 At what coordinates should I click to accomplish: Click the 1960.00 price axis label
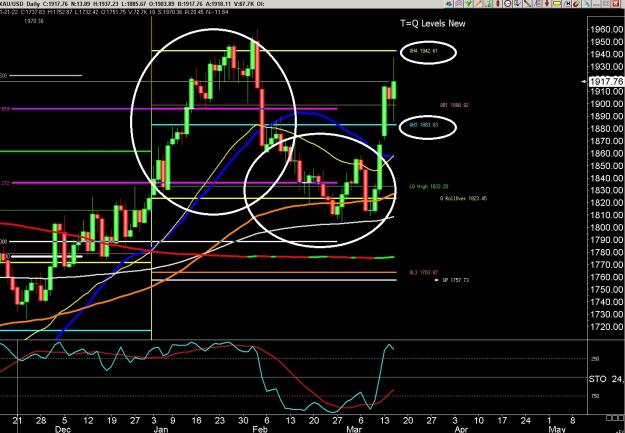tap(606, 30)
